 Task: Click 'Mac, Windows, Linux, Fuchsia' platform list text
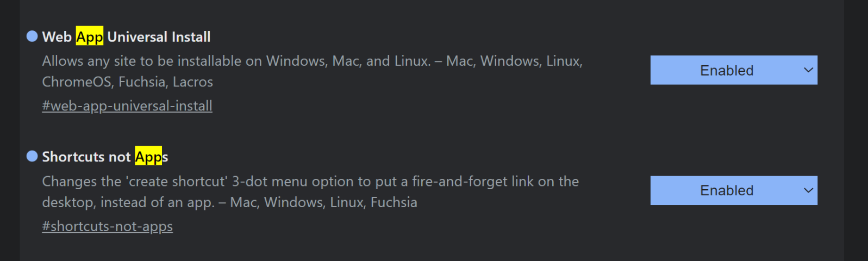[x=324, y=202]
